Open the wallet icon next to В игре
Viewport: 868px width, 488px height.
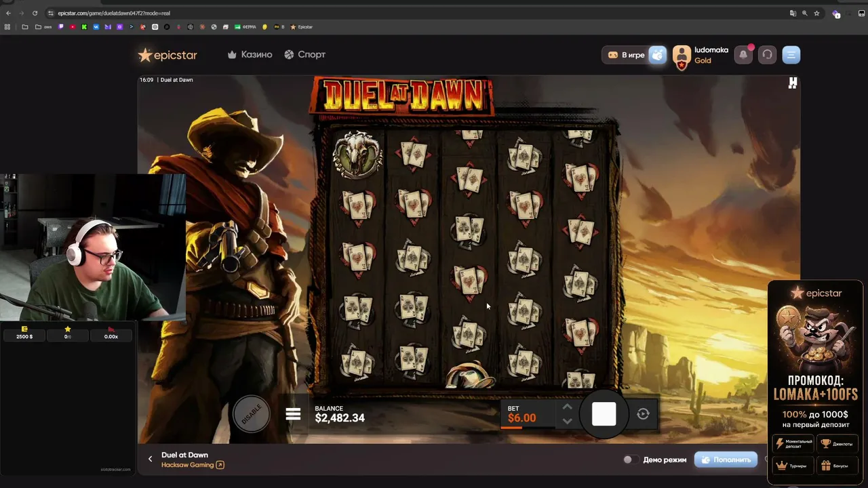point(658,55)
